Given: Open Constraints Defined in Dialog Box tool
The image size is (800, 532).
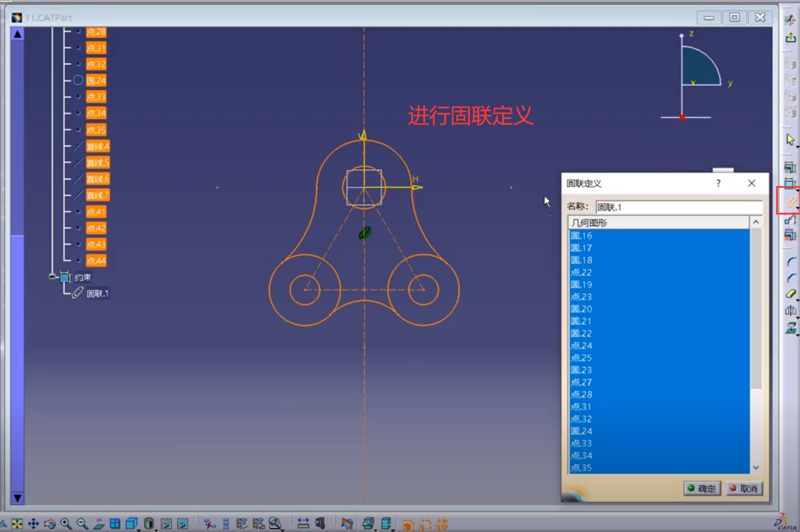Looking at the screenshot, I should click(x=790, y=168).
